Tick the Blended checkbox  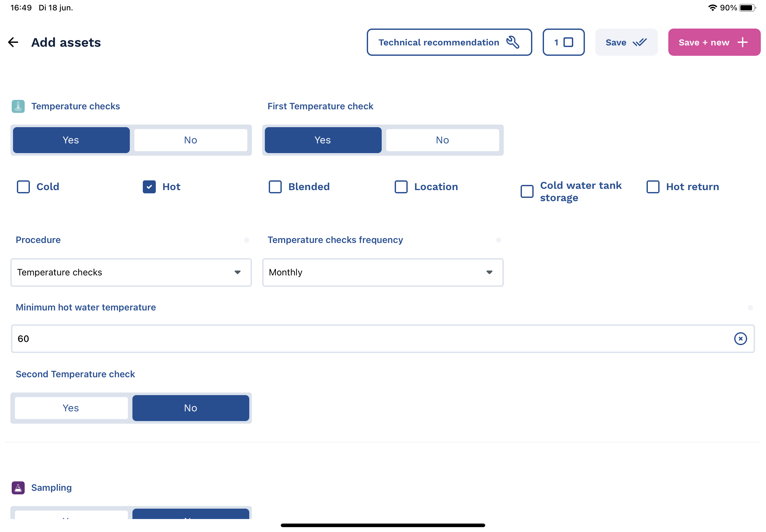pos(275,187)
